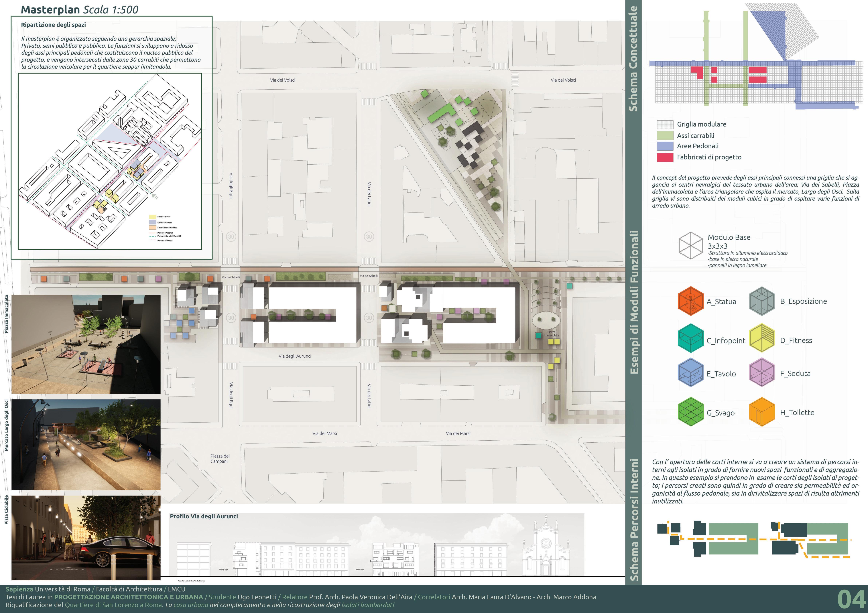Click the Griglia modulare legend swatch
The image size is (868, 613).
(x=665, y=124)
